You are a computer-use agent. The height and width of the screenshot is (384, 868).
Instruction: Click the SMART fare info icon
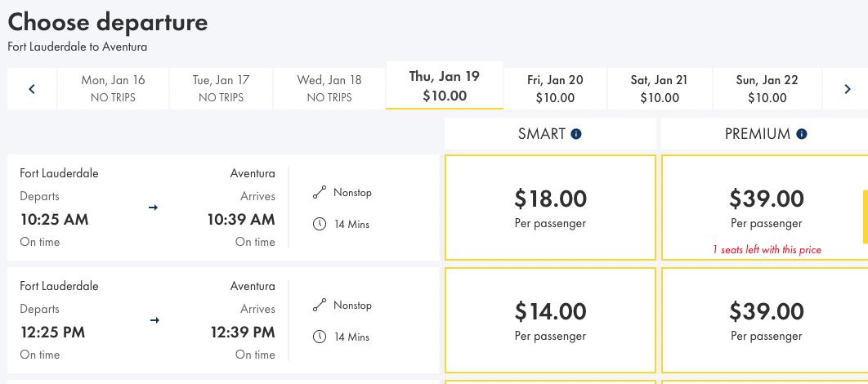[576, 134]
